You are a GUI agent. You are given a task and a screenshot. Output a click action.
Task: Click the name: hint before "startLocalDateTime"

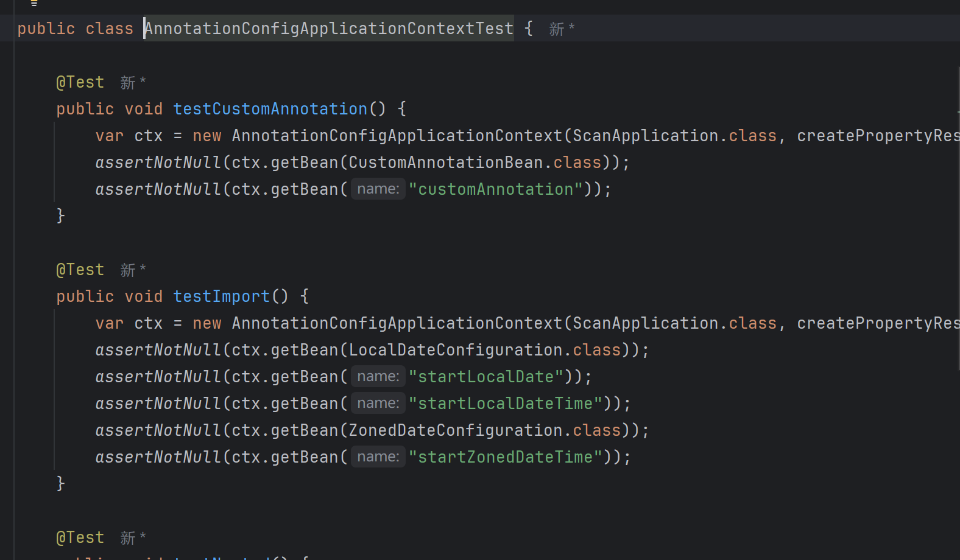[378, 404]
